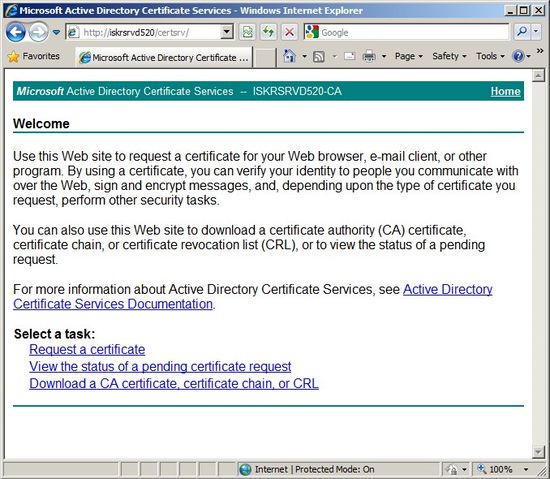Click the Compatibility View broken-page icon
The width and height of the screenshot is (550, 479).
click(x=247, y=33)
